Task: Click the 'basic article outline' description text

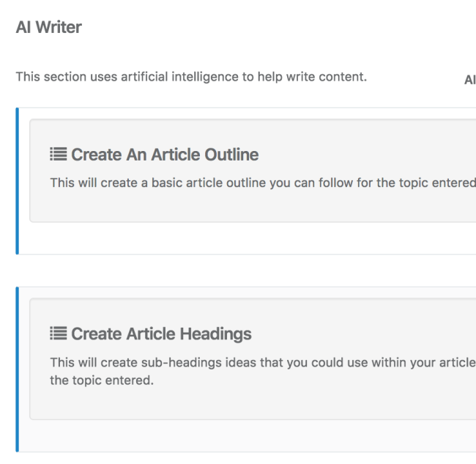Action: (x=263, y=183)
